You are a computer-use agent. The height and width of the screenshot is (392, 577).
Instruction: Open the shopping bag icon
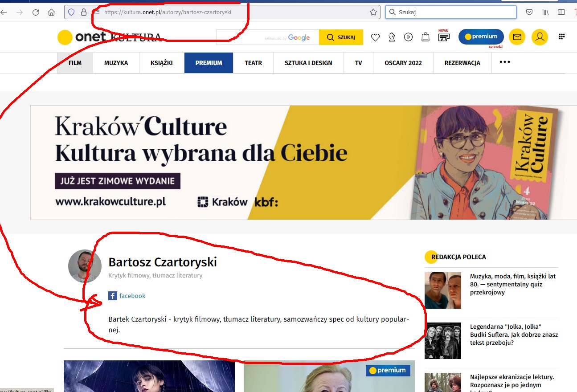coord(426,37)
